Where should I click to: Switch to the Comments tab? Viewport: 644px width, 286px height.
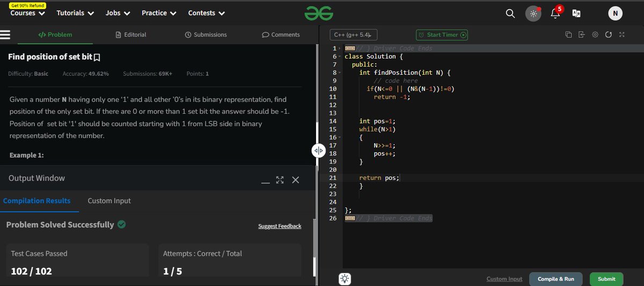tap(281, 35)
